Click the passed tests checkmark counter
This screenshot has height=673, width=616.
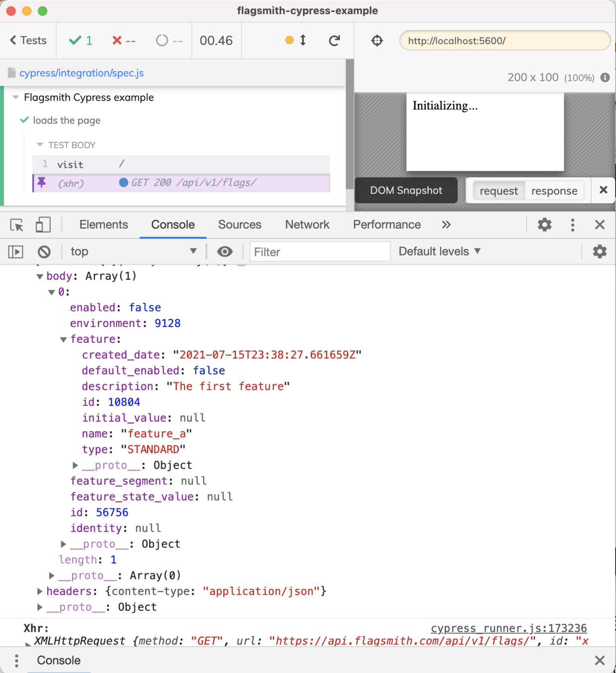(81, 40)
